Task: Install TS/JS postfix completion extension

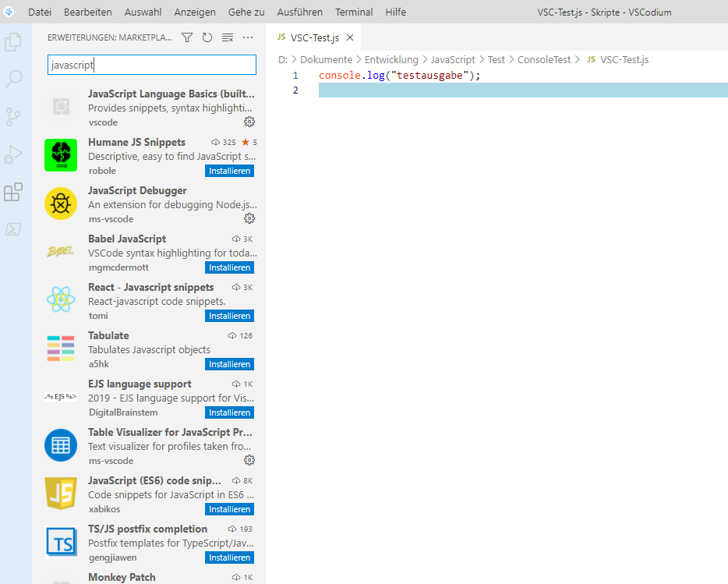Action: (229, 557)
